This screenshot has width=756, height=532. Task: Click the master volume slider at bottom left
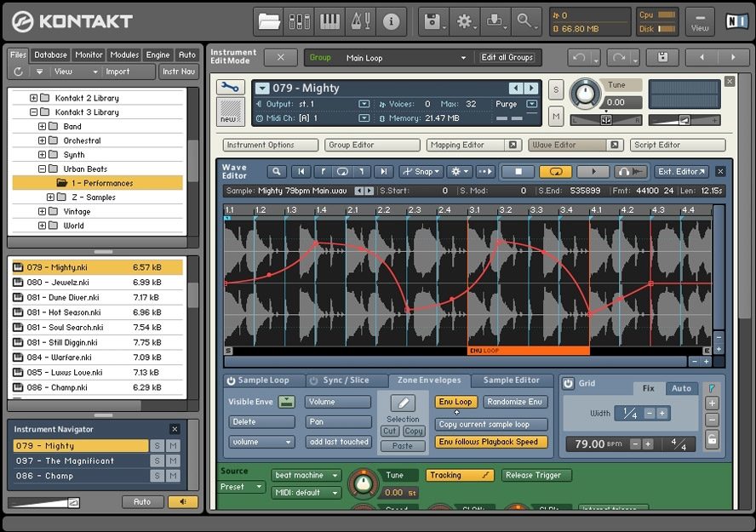(x=43, y=502)
